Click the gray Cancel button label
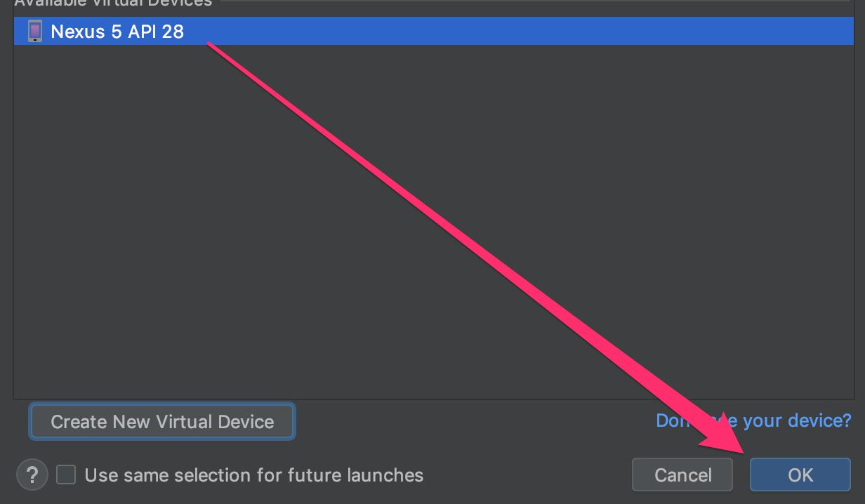865x504 pixels. tap(682, 475)
